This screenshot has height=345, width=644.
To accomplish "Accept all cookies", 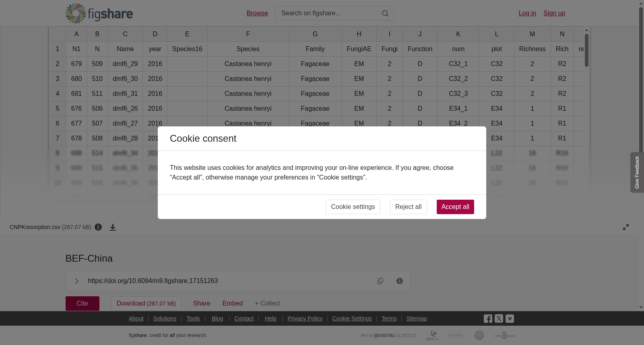I will pos(455,207).
